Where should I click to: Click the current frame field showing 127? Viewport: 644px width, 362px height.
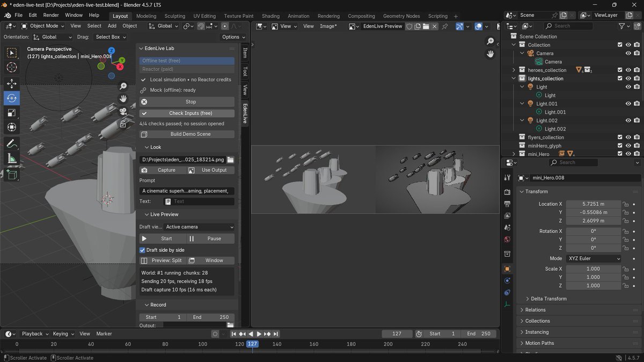397,334
